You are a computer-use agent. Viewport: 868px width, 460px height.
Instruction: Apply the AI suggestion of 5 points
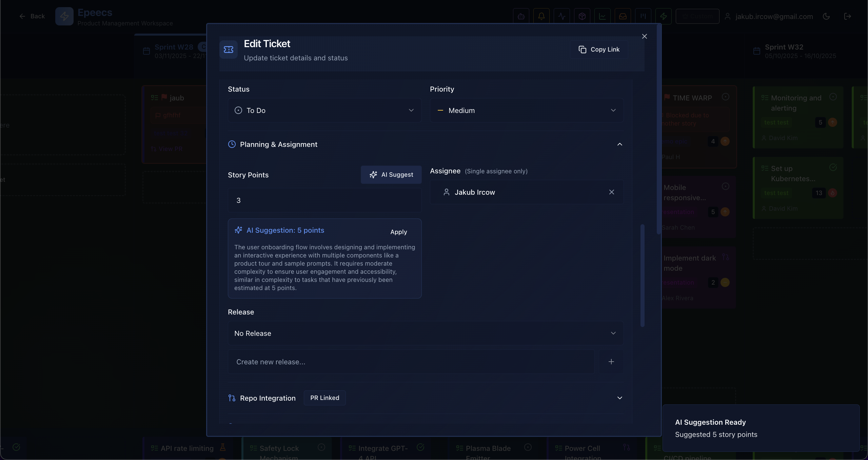pyautogui.click(x=398, y=232)
